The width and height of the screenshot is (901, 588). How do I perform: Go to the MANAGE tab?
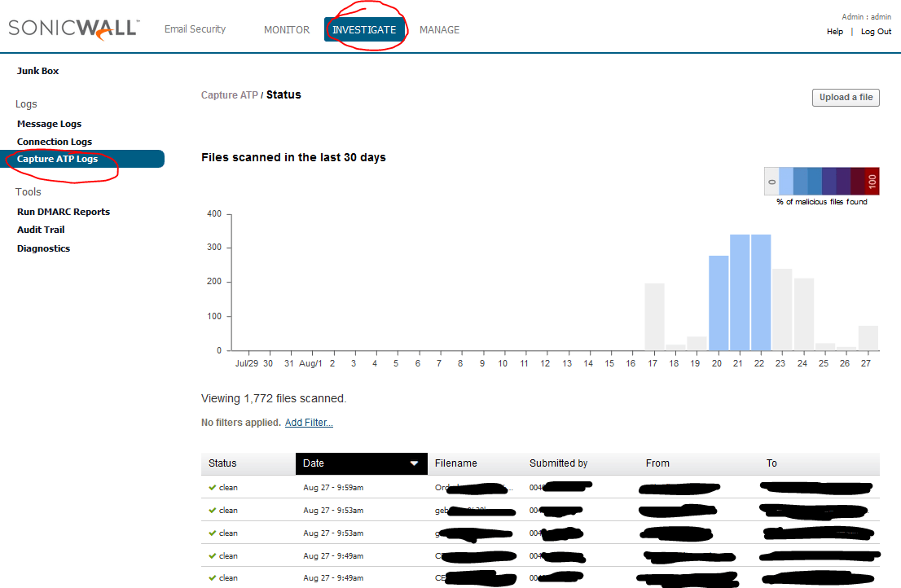(x=440, y=30)
